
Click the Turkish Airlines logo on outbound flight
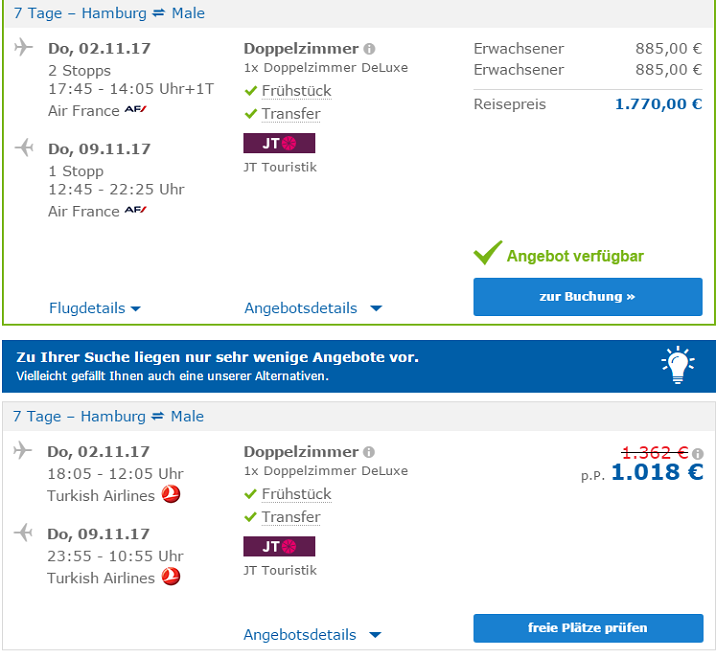coord(171,495)
